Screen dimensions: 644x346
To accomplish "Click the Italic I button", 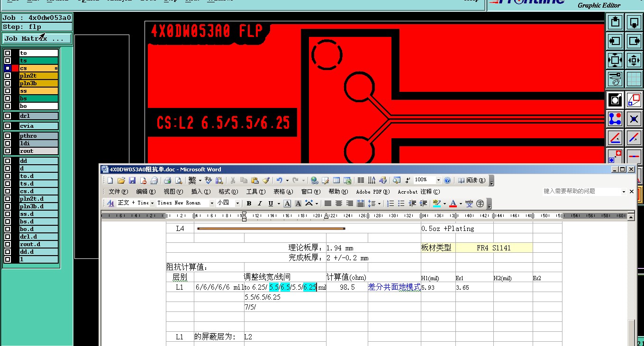I will 260,204.
